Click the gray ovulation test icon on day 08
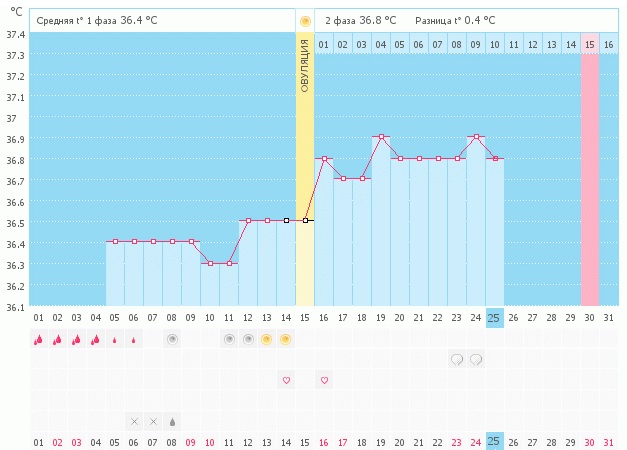Image resolution: width=627 pixels, height=450 pixels. 172,340
